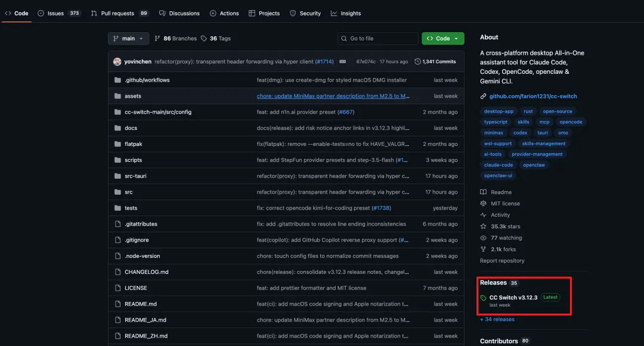View the 1,341 Commits history

point(435,61)
